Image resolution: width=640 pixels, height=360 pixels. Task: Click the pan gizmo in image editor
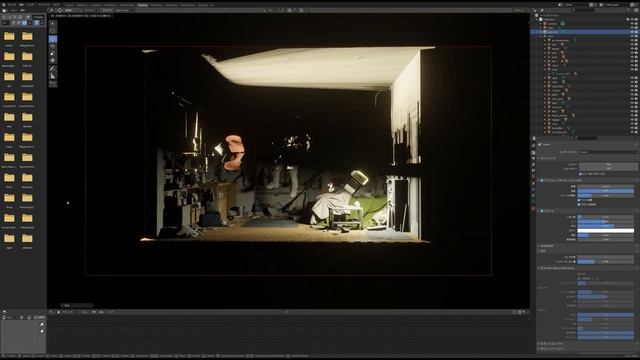42,331
